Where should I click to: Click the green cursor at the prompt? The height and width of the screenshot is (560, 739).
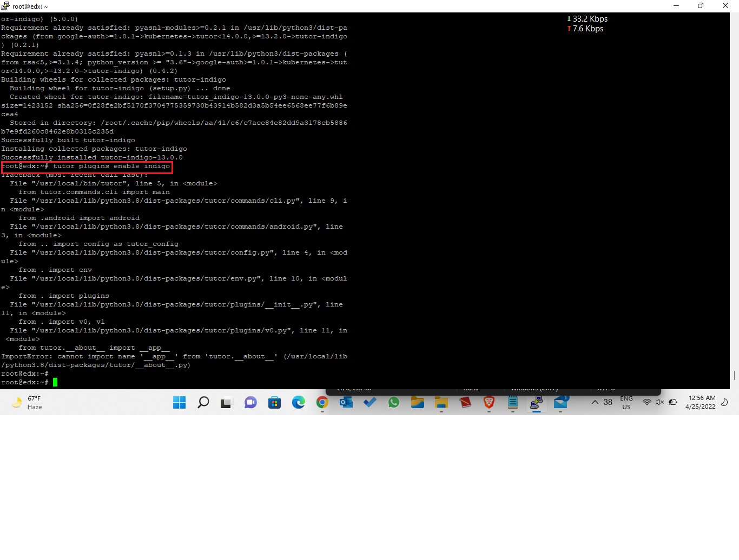point(55,382)
